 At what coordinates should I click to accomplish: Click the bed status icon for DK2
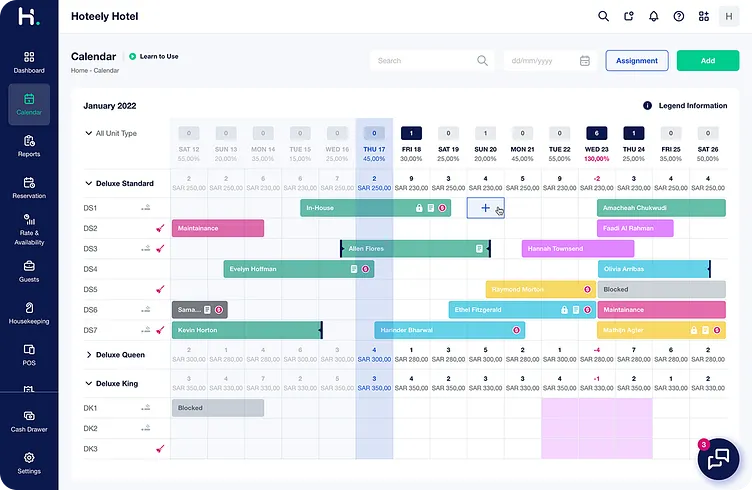146,428
